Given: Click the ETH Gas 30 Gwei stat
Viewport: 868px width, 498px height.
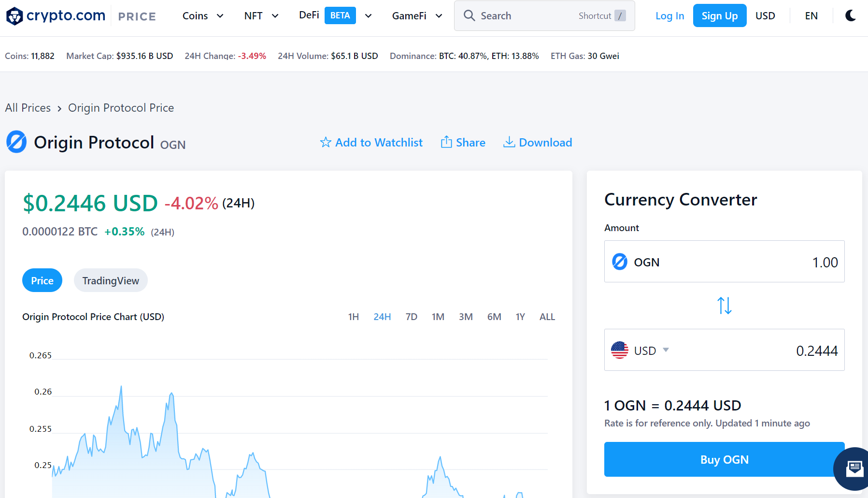Looking at the screenshot, I should [585, 56].
